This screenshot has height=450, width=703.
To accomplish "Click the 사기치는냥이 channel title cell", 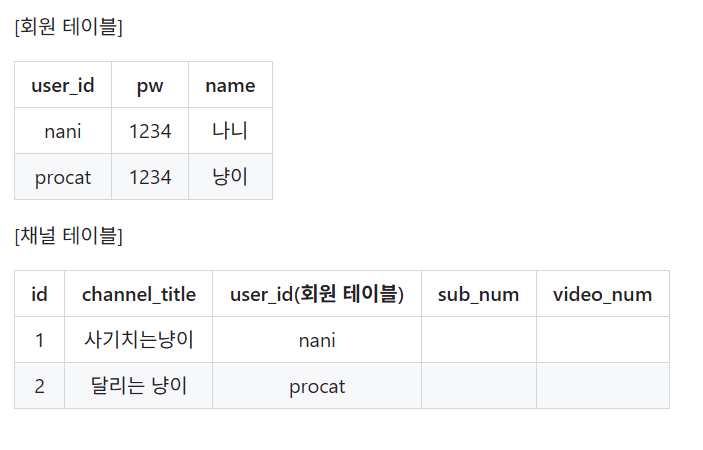I will point(139,340).
